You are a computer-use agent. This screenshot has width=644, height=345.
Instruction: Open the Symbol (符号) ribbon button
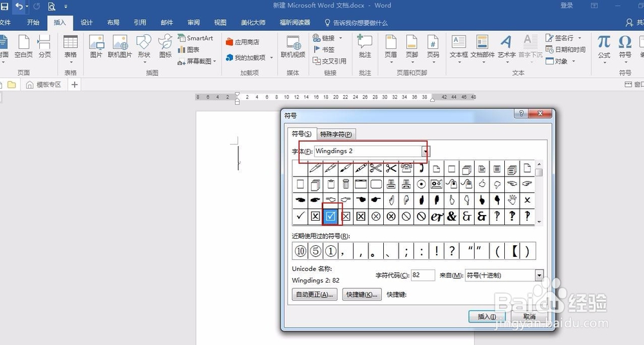click(x=625, y=50)
